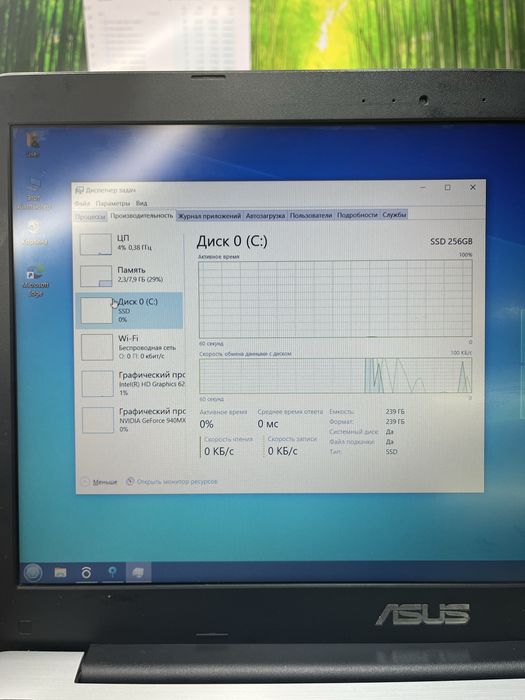
Task: Switch to the Службы tab
Action: click(394, 215)
